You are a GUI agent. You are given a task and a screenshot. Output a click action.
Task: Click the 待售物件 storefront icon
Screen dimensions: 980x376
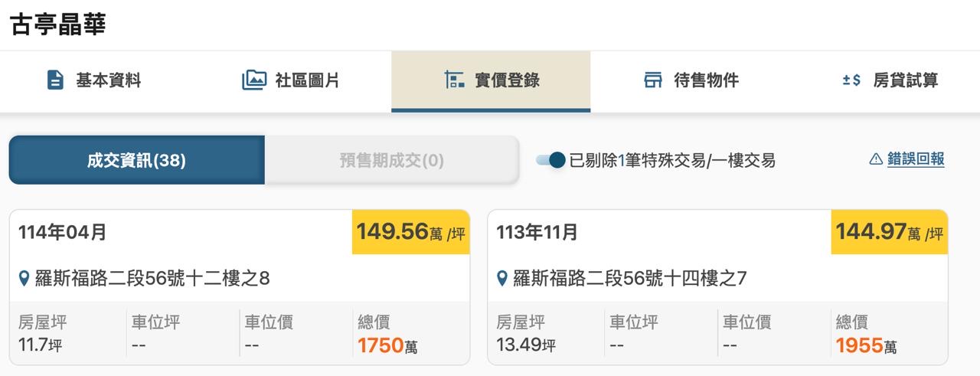click(652, 80)
